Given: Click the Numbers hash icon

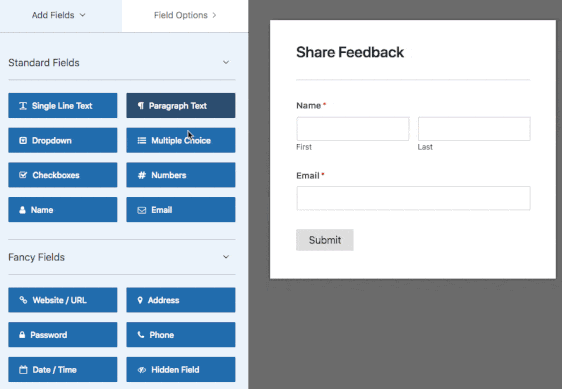Looking at the screenshot, I should [142, 175].
